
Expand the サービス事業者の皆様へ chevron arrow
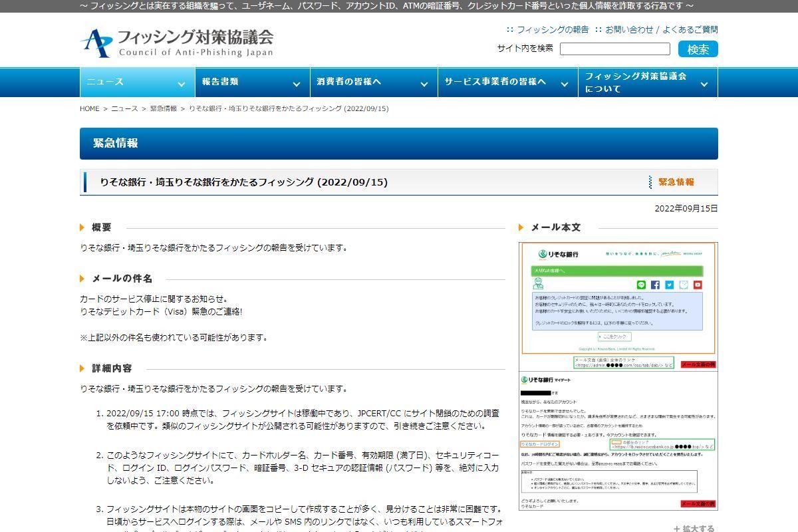564,84
